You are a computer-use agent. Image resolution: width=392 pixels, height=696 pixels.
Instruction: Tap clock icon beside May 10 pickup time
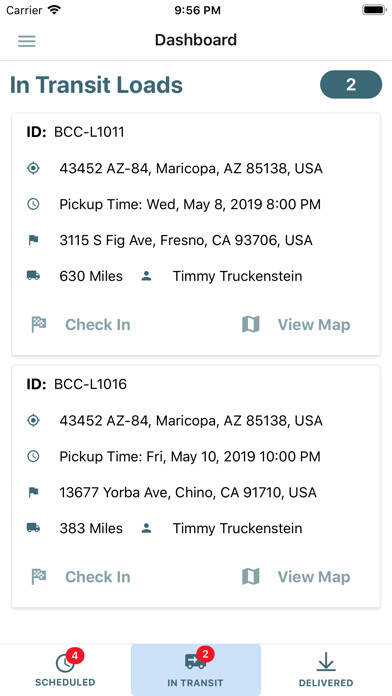(x=33, y=456)
